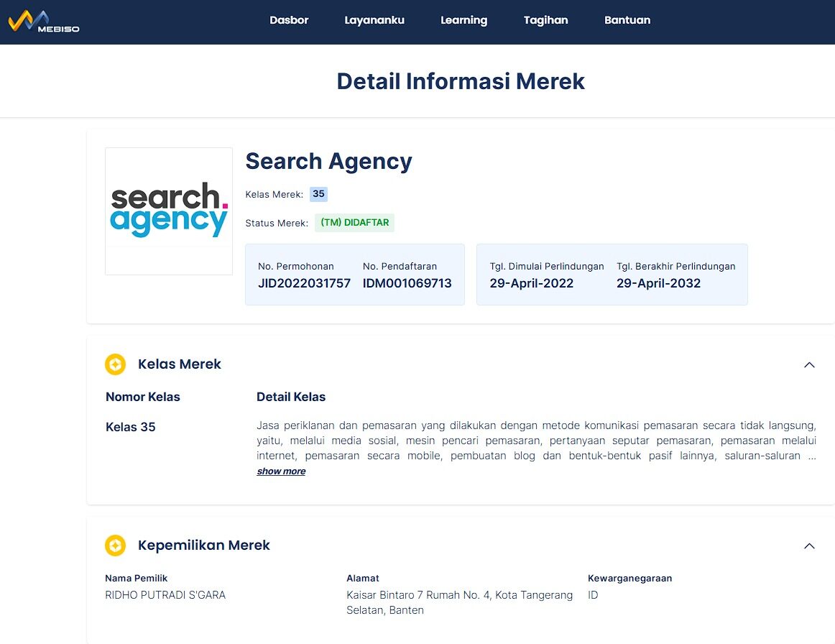Click the Tgl. Berakhir Perlindungan label
The image size is (835, 644).
[x=675, y=267]
